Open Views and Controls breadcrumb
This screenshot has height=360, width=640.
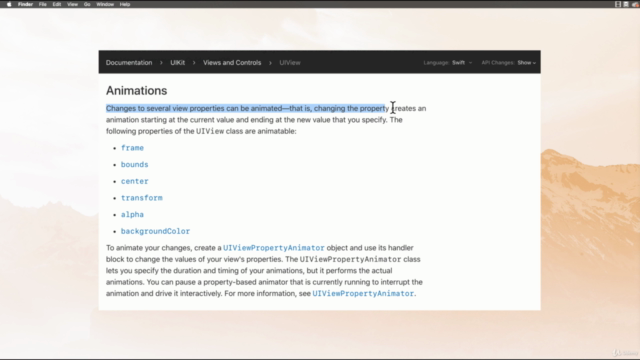pos(232,62)
